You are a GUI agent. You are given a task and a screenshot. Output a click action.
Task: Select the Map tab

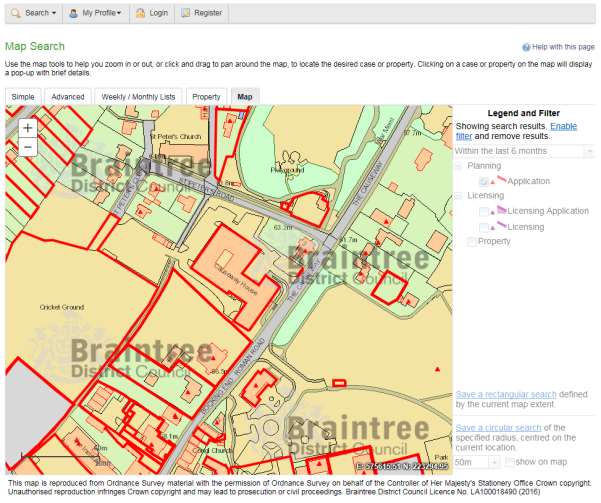245,97
